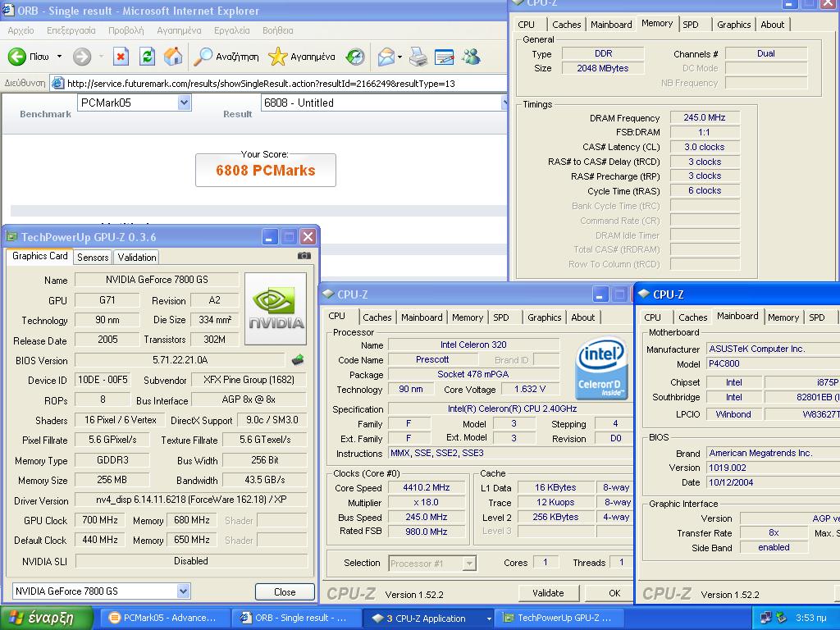Open the Mainboard tab in the top CPU-Z Memory window
This screenshot has height=630, width=840.
pos(611,25)
